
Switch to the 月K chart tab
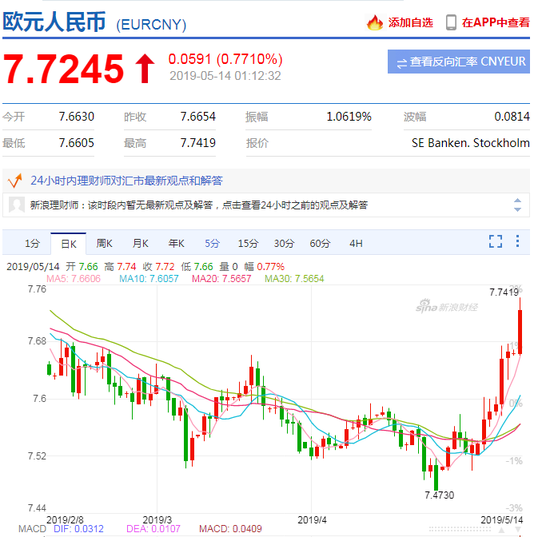(x=140, y=243)
